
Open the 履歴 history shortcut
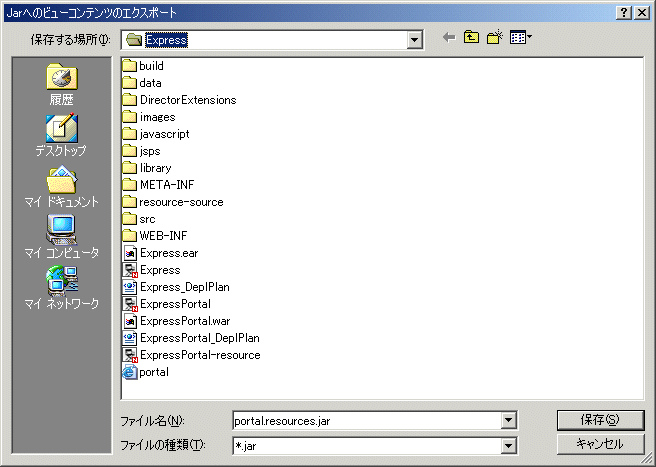[x=62, y=84]
